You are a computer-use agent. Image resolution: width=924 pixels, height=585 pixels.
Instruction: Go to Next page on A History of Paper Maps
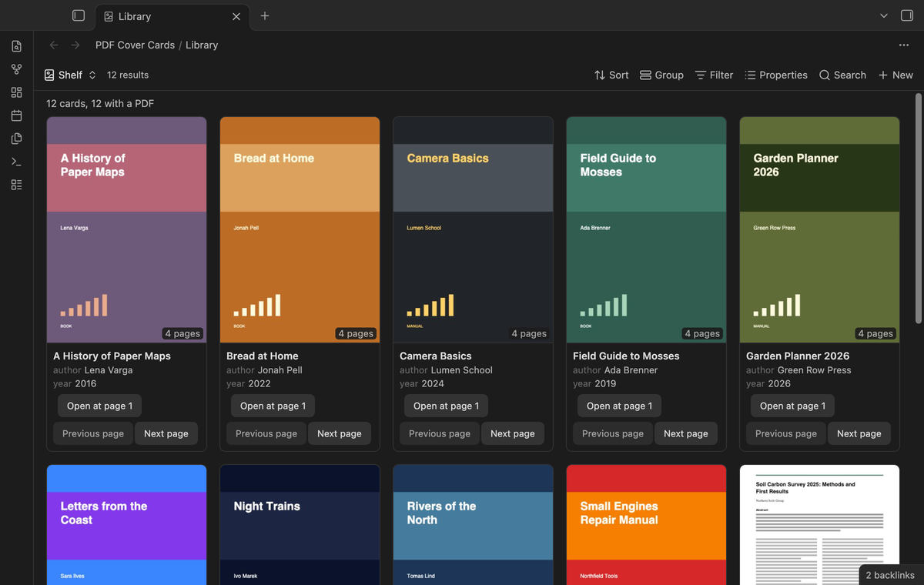[x=166, y=433]
